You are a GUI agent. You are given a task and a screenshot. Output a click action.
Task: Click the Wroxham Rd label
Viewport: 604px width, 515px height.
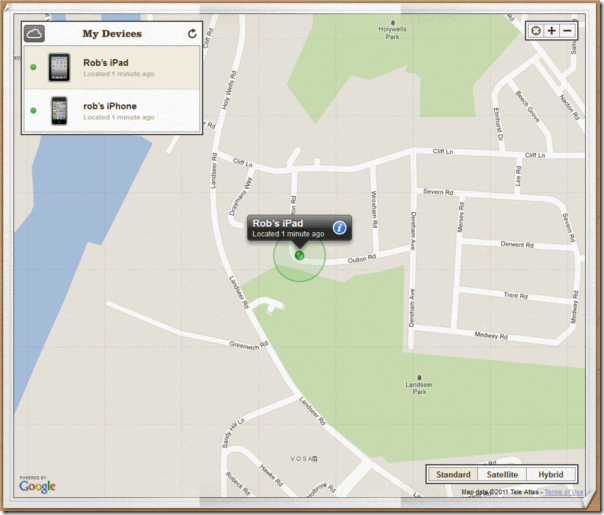(373, 209)
